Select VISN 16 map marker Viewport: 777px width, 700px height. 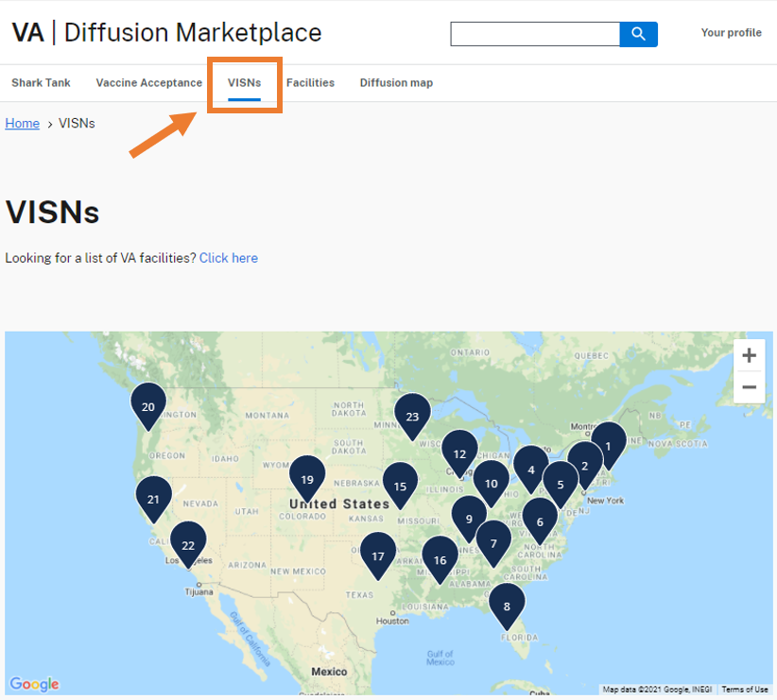click(440, 560)
